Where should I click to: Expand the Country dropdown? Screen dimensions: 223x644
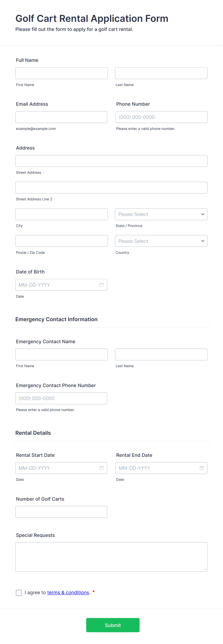[161, 241]
